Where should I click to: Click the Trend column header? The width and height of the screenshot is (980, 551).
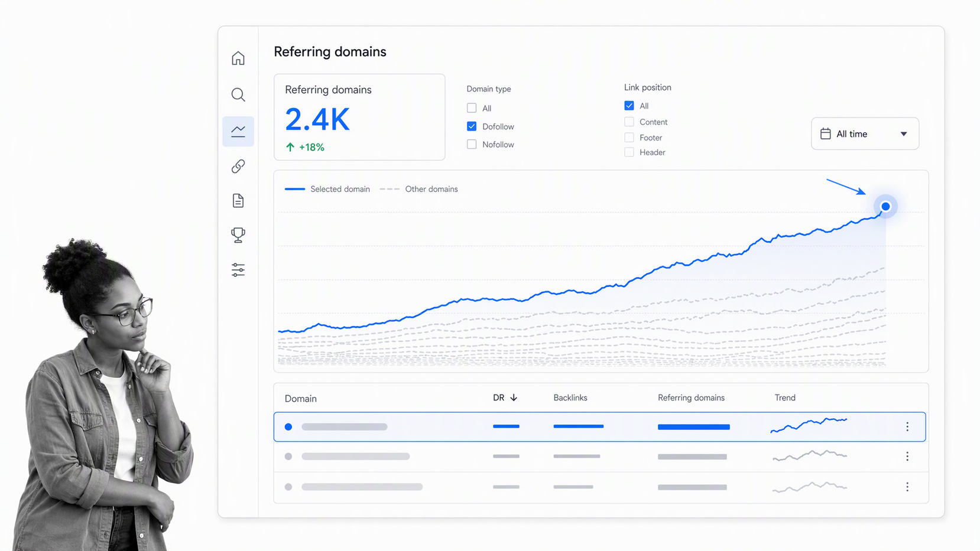785,398
